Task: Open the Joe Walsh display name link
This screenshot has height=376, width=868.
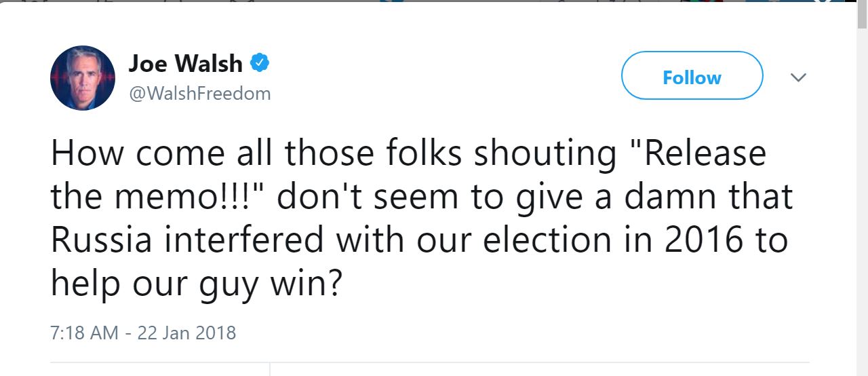Action: tap(185, 64)
